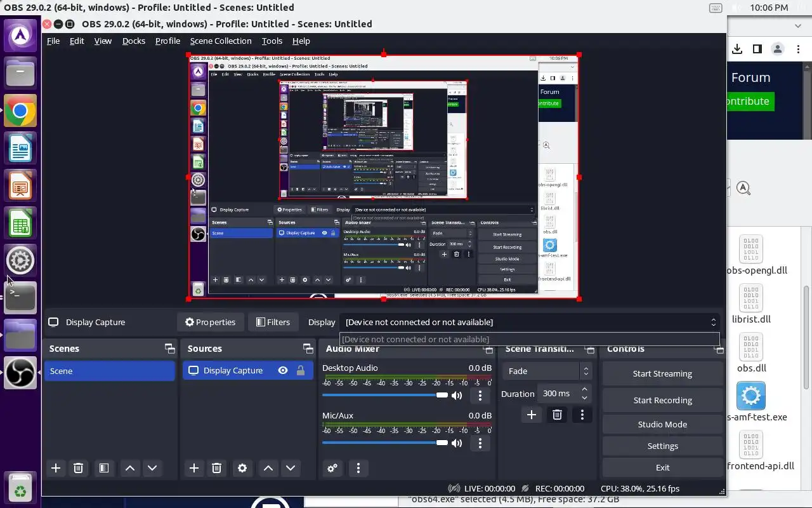Add a configurable transition plus icon
The image size is (812, 508).
pyautogui.click(x=532, y=415)
